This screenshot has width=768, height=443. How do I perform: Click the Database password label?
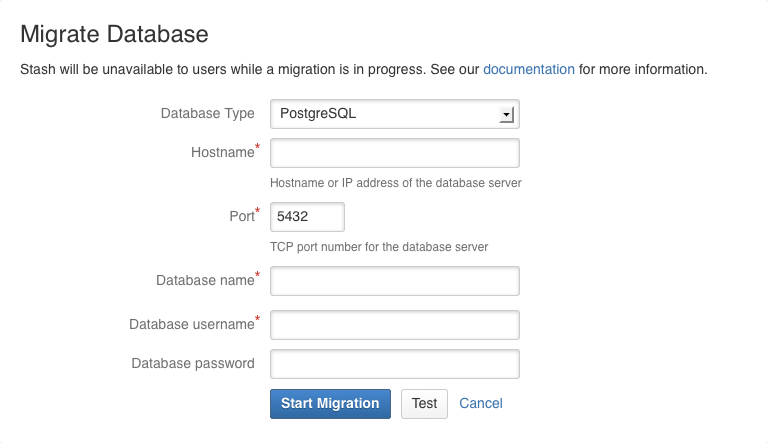[x=193, y=364]
